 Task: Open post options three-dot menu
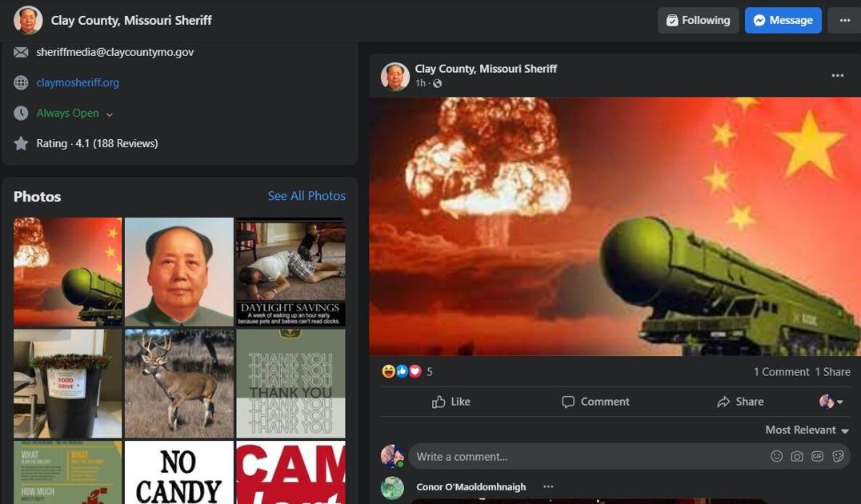tap(837, 75)
